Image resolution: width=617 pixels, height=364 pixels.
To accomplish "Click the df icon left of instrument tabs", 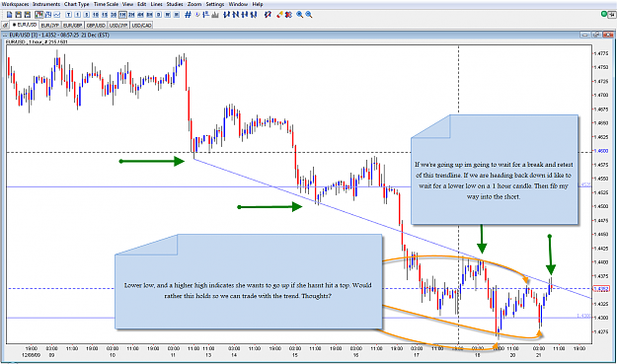I will (6, 25).
